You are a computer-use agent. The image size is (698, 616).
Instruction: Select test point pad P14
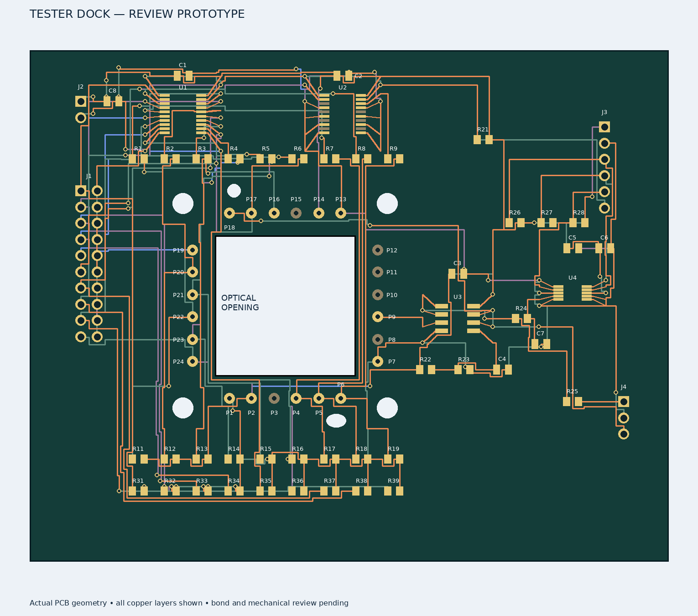(319, 213)
